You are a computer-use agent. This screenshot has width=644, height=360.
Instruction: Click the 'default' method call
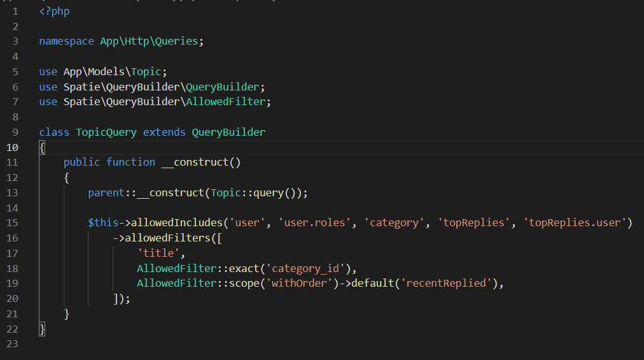[373, 283]
